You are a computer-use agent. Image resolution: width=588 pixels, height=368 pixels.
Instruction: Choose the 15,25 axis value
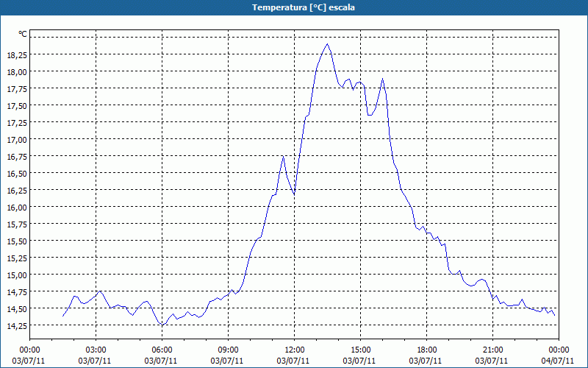click(17, 258)
